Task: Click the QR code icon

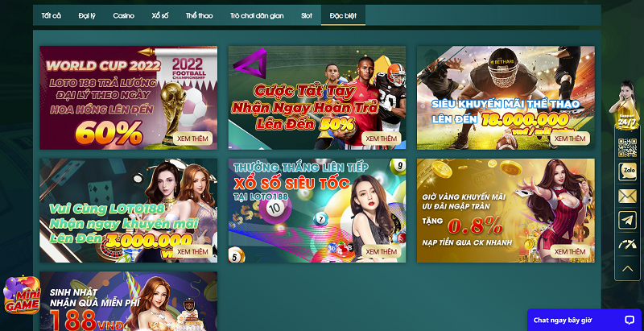Action: (x=627, y=147)
